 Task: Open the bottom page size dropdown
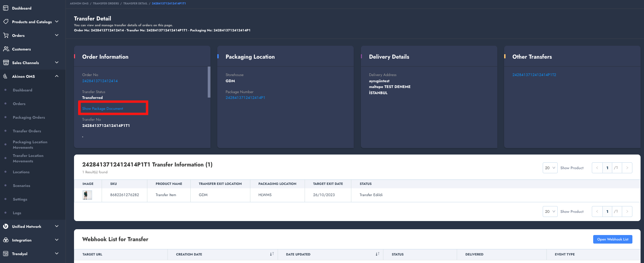[550, 211]
